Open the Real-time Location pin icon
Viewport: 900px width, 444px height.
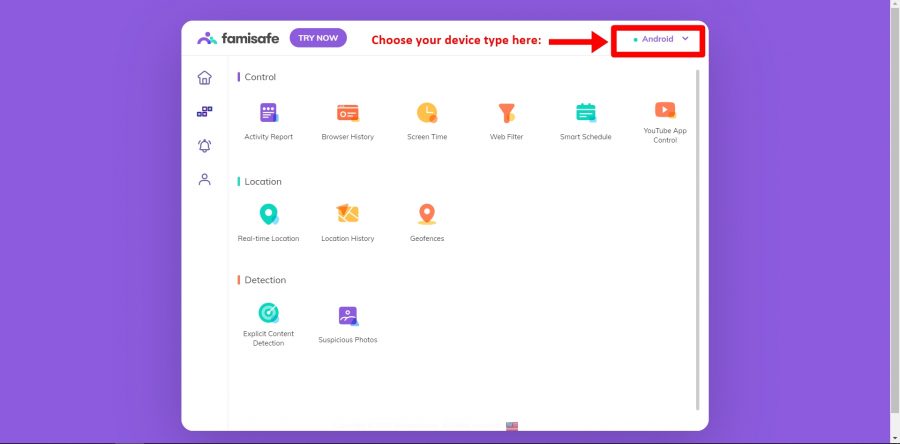point(269,214)
